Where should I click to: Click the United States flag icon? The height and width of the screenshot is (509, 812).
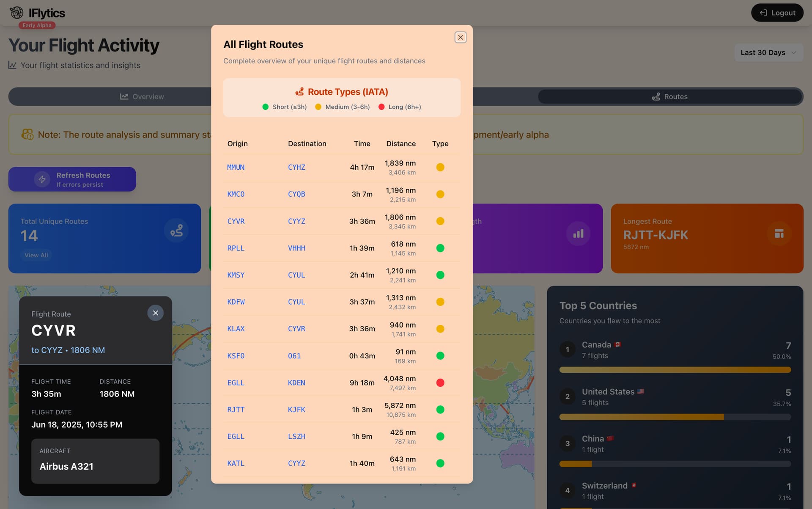[641, 391]
